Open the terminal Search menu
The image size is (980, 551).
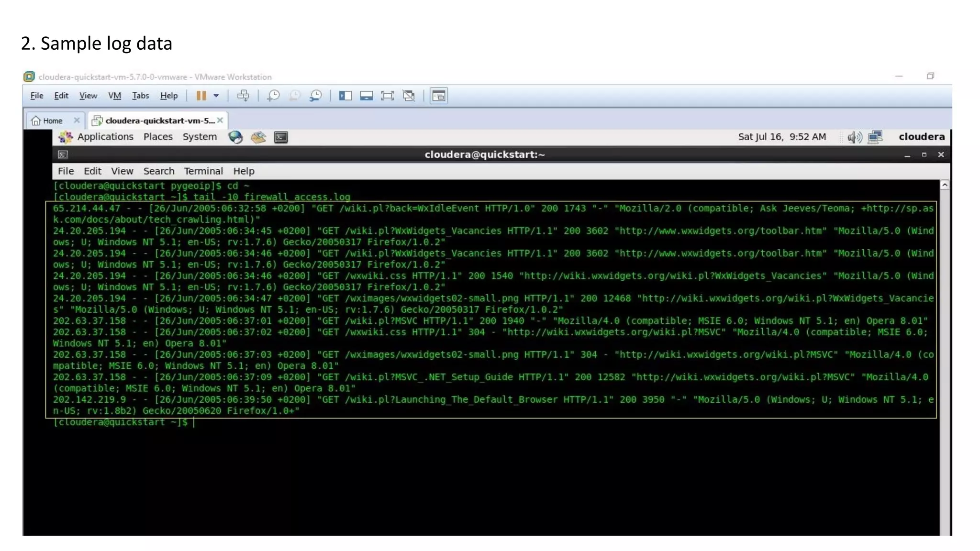click(159, 171)
